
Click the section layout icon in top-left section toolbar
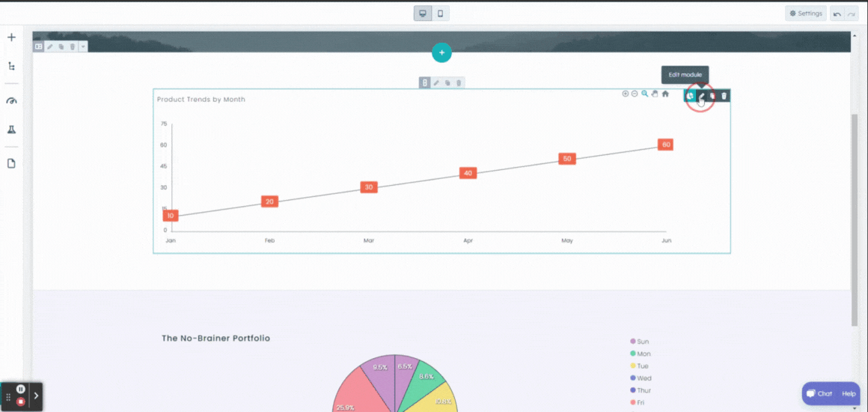point(39,47)
